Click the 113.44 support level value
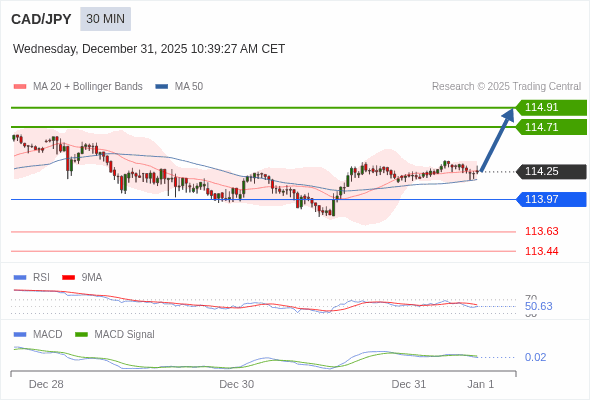 point(541,251)
